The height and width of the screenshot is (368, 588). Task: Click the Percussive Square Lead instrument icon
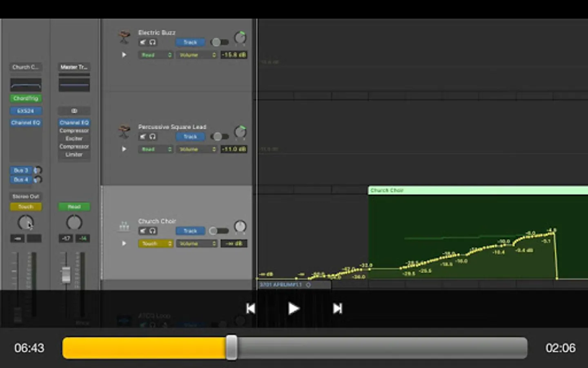click(x=124, y=131)
